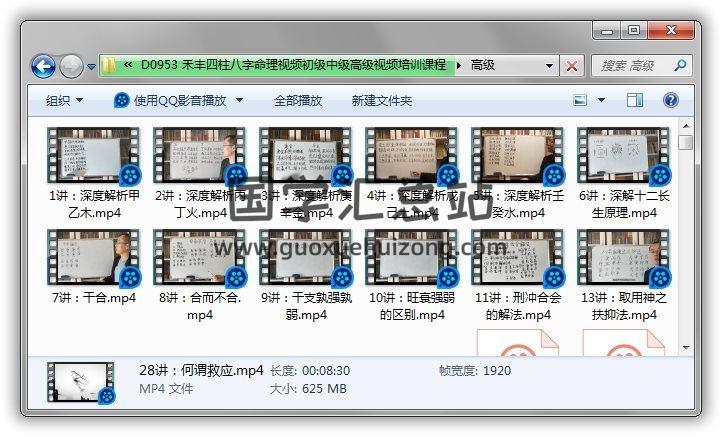
Task: Click the folder icon in address bar
Action: tap(111, 66)
